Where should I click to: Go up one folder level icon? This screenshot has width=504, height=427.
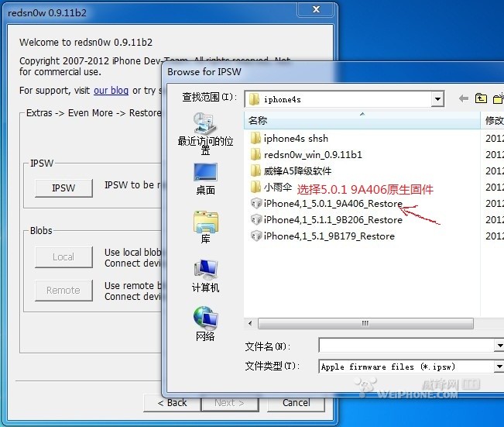[x=481, y=98]
